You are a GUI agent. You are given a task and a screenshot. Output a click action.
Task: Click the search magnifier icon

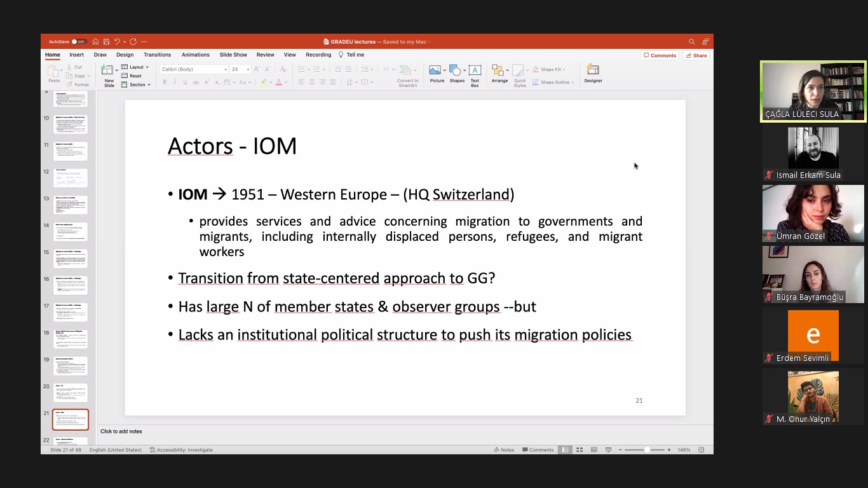(x=692, y=42)
